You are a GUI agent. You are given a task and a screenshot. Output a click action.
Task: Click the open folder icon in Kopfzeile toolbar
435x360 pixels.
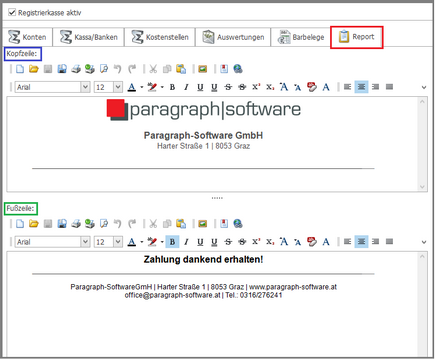(34, 69)
